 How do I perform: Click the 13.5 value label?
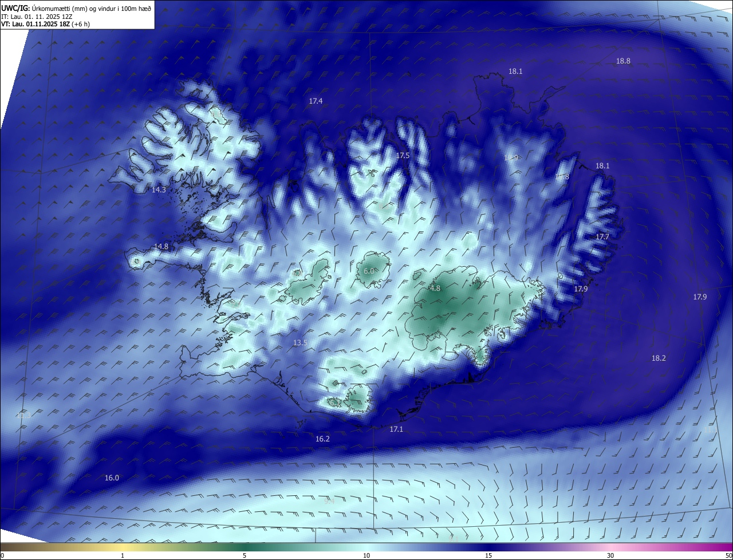click(300, 342)
